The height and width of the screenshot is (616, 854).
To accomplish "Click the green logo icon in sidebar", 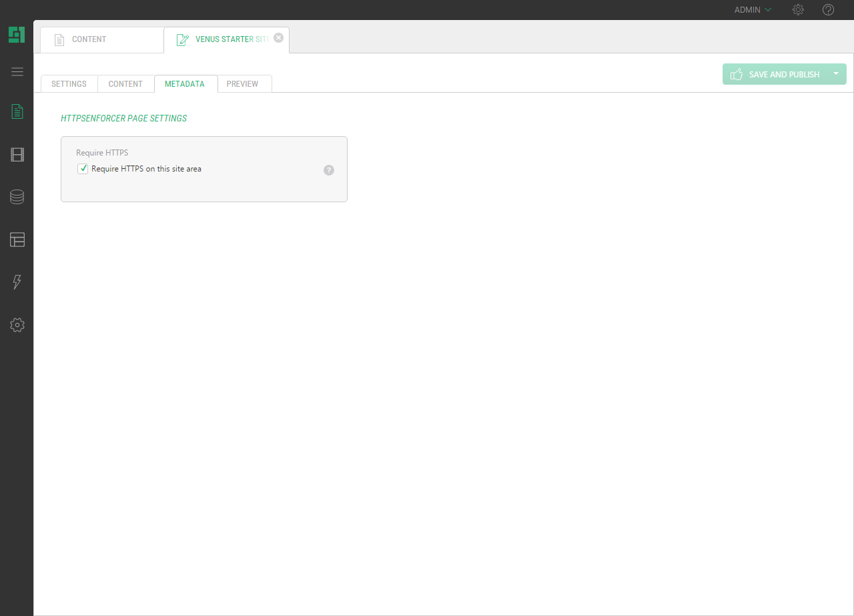I will click(x=17, y=35).
